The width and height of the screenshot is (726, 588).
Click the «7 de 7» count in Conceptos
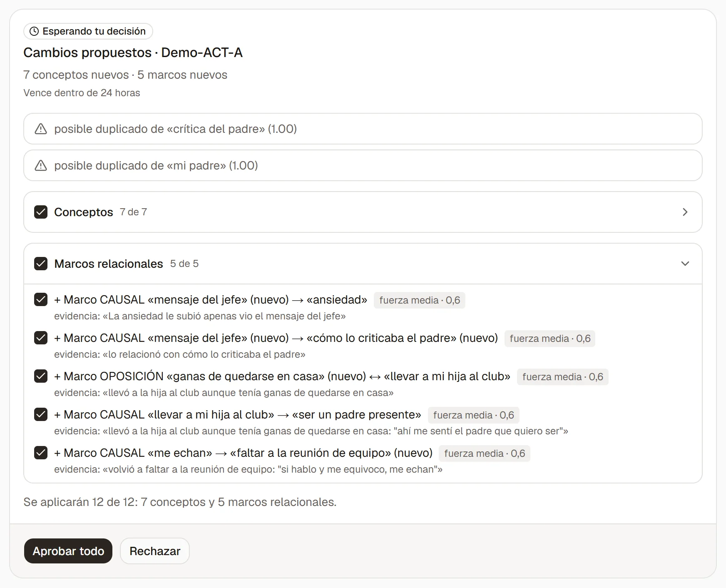(x=133, y=212)
